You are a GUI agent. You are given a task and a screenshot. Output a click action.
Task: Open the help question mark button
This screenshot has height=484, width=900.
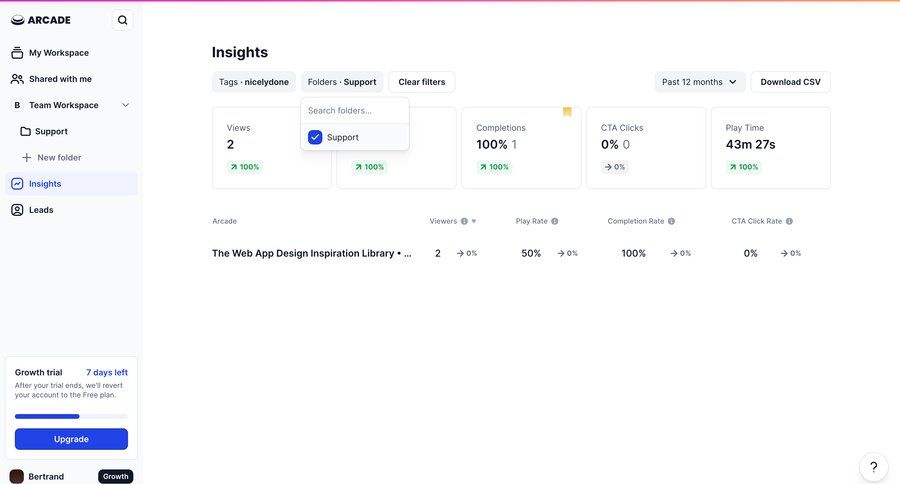pos(873,467)
